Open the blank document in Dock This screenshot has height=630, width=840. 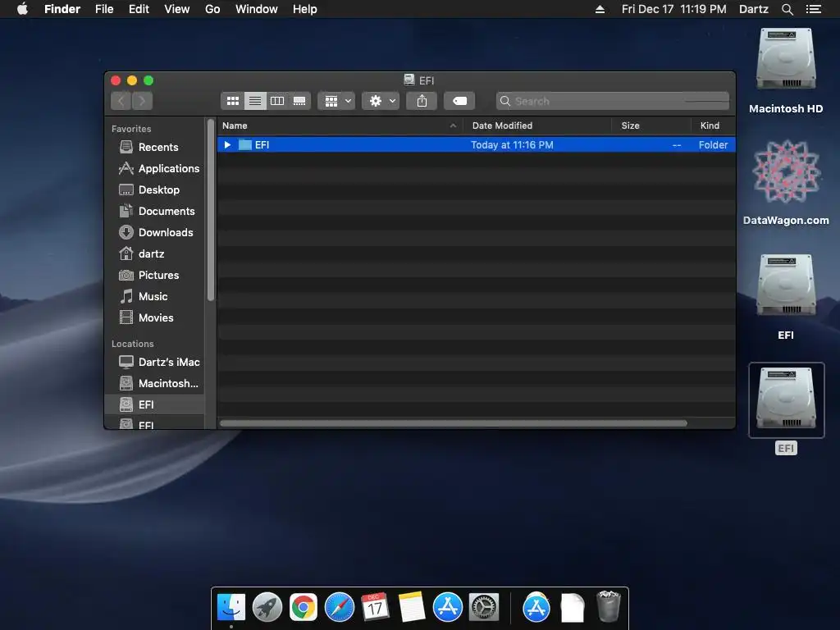point(572,607)
